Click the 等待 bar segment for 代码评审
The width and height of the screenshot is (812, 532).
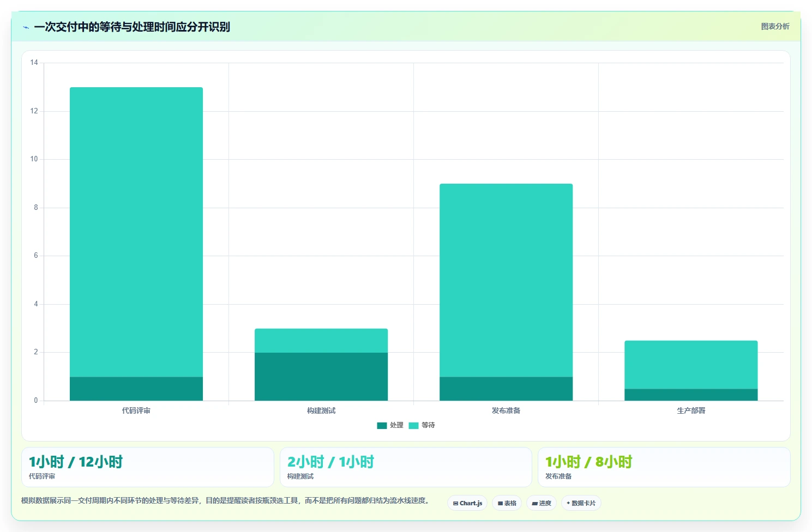[x=136, y=232]
